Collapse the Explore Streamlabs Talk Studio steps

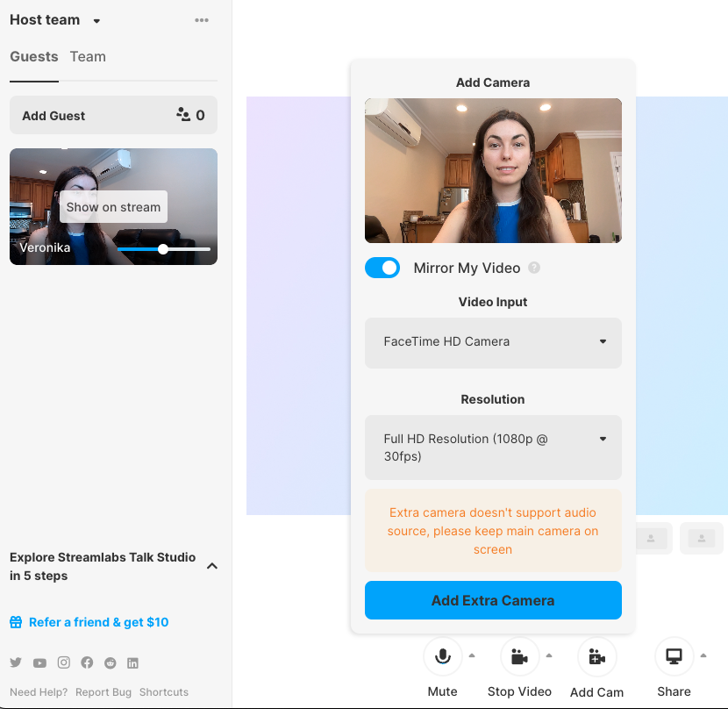211,566
